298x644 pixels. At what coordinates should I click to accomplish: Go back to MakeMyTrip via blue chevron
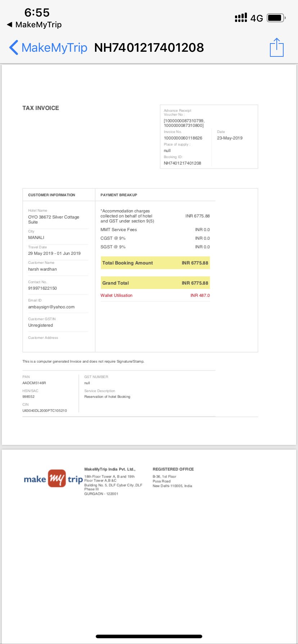tap(14, 47)
